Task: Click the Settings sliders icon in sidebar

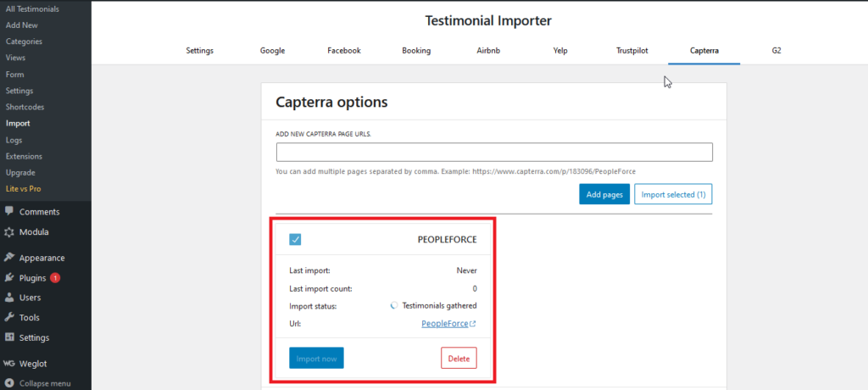Action: [x=8, y=337]
